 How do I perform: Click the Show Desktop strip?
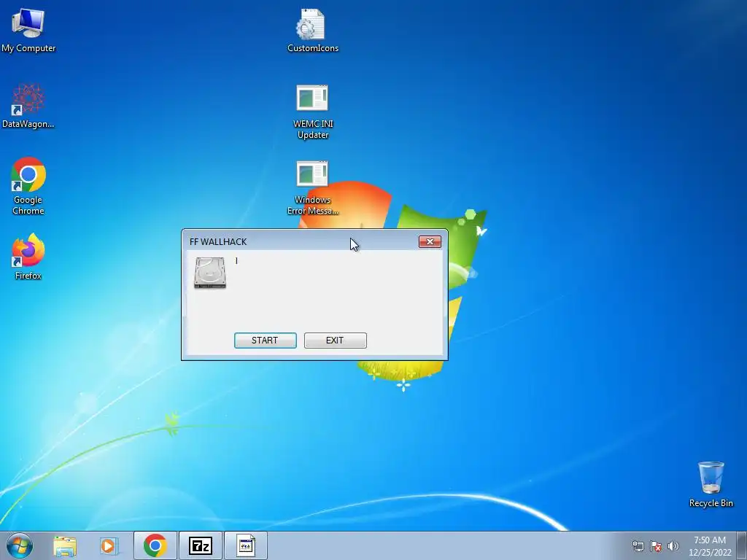(x=742, y=545)
